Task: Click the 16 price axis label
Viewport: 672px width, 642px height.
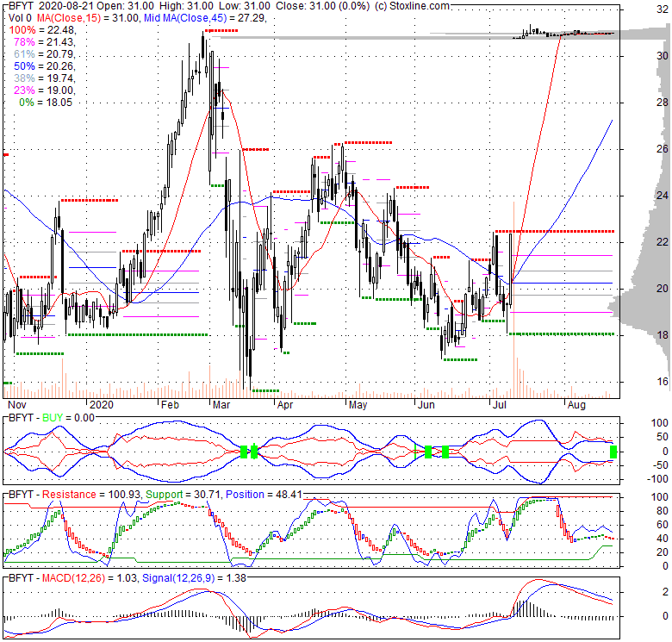Action: [x=663, y=382]
